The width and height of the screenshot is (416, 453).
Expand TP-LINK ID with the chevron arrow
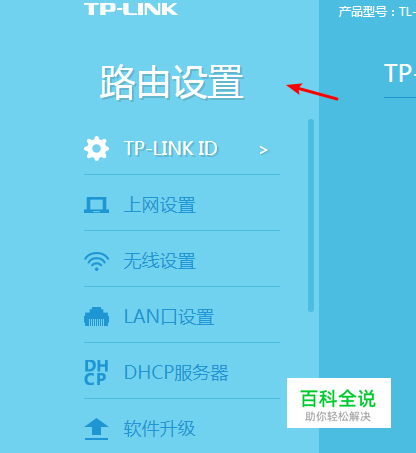coord(263,150)
